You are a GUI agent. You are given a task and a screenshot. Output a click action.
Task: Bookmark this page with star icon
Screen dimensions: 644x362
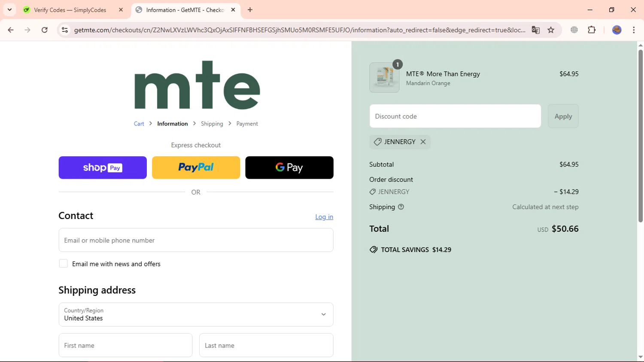(x=551, y=30)
